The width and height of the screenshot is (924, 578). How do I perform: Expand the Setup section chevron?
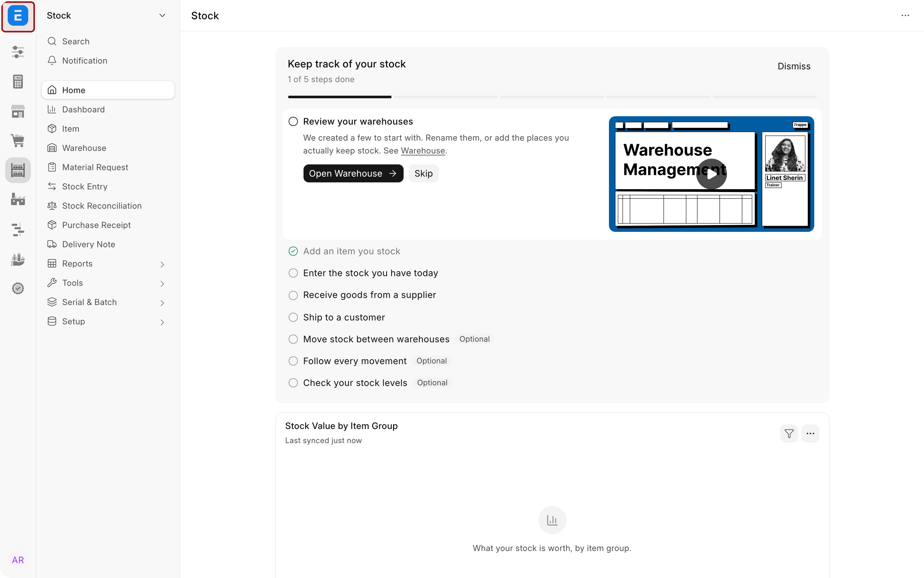click(162, 322)
